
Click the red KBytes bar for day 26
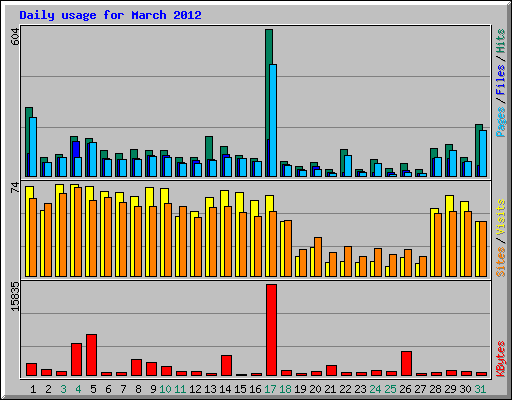click(406, 363)
